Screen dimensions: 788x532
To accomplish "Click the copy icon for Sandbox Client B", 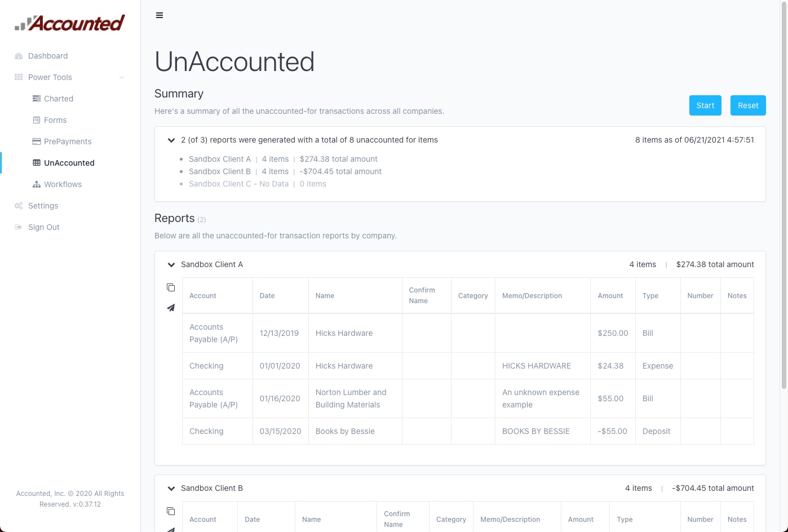I will 171,511.
